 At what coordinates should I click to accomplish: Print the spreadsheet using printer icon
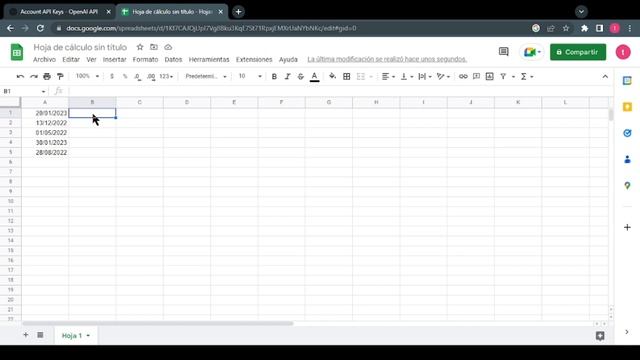point(47,76)
